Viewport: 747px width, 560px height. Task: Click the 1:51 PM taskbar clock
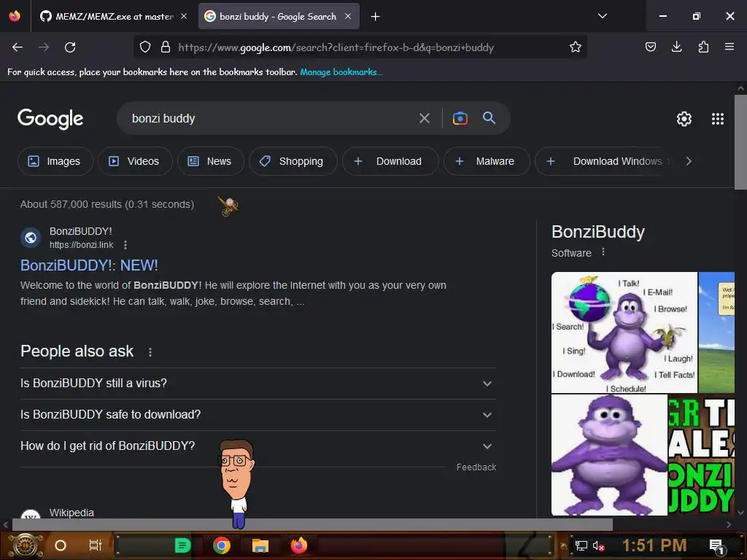[x=654, y=545]
